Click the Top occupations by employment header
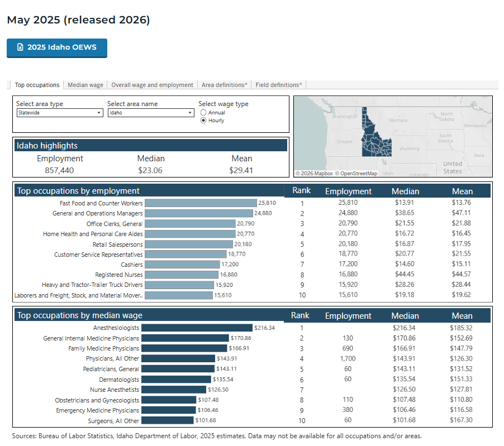 78,191
